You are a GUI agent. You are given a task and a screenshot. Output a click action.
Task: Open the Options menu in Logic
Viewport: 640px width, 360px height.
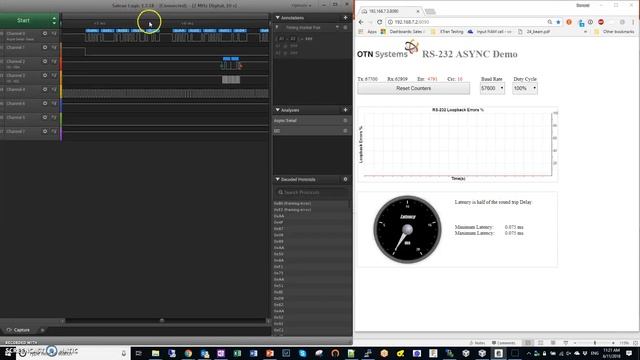[x=301, y=5]
